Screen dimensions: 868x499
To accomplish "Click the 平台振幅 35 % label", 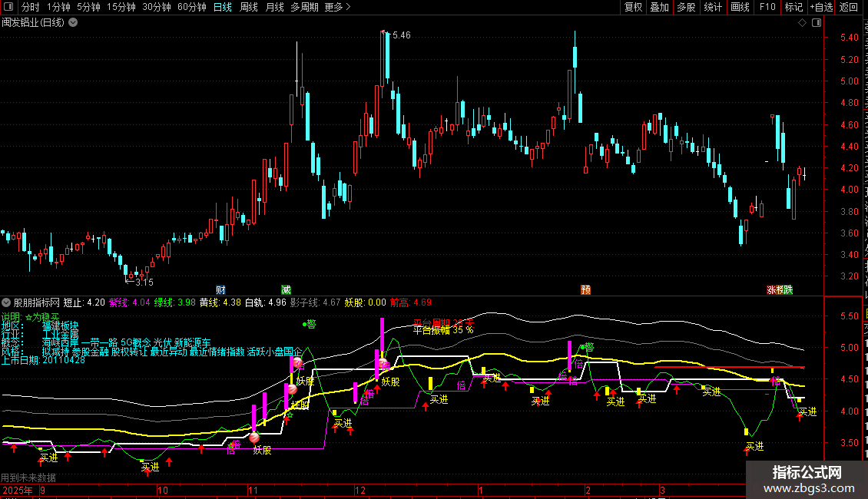I will point(443,329).
